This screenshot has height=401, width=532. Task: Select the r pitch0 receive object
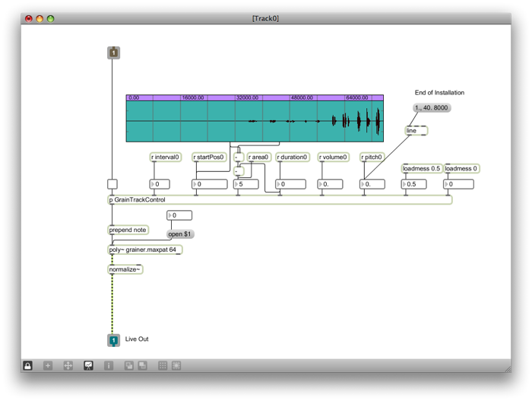click(x=372, y=157)
